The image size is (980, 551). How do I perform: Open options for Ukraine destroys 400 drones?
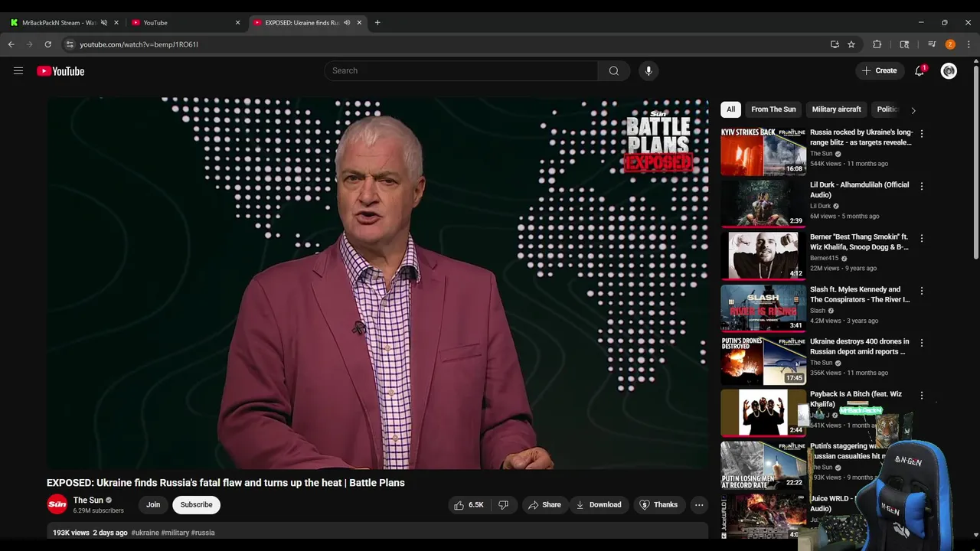(922, 343)
